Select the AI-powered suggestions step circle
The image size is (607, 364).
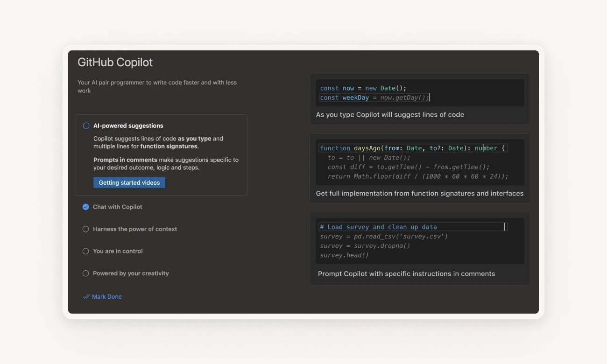86,126
